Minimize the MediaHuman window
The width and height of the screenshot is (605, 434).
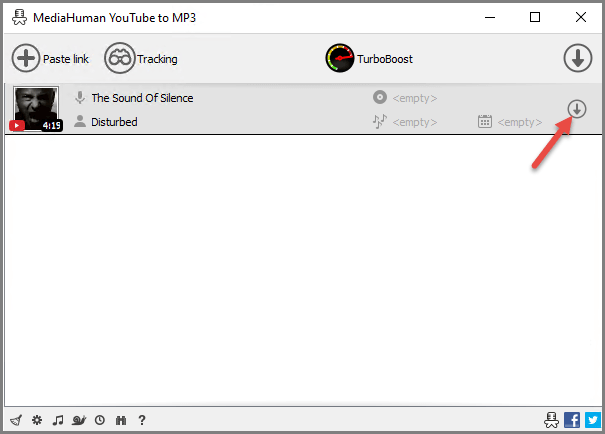tap(490, 17)
